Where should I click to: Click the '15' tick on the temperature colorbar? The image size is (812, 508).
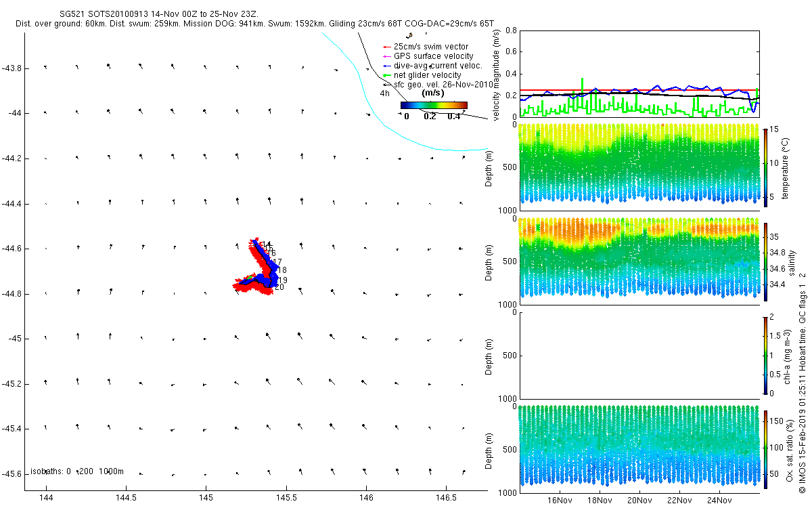pos(775,129)
